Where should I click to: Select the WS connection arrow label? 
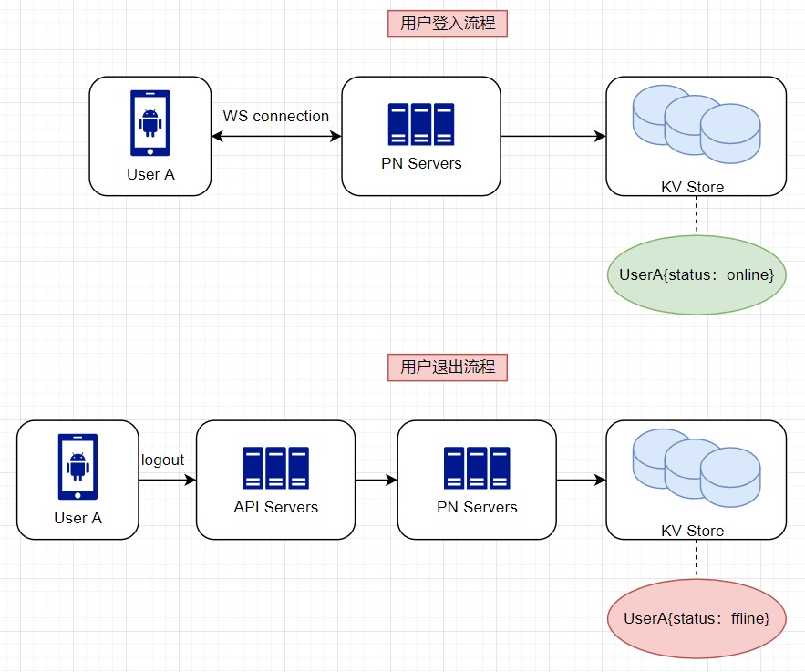276,116
